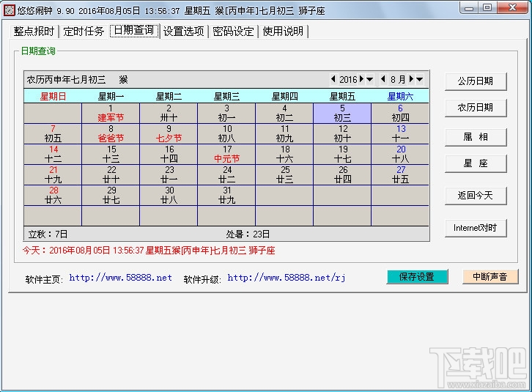Image resolution: width=532 pixels, height=392 pixels.
Task: Open the year dropdown list
Action: pos(370,79)
